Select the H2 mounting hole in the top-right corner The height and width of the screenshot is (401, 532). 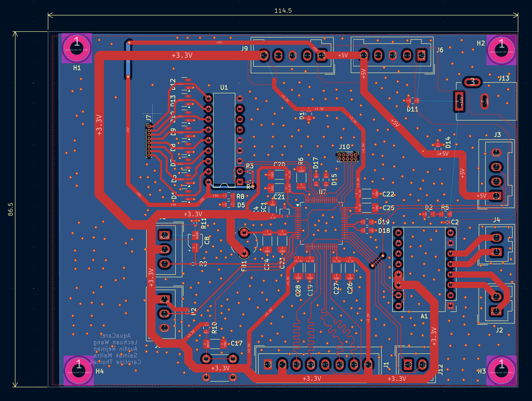click(x=501, y=50)
